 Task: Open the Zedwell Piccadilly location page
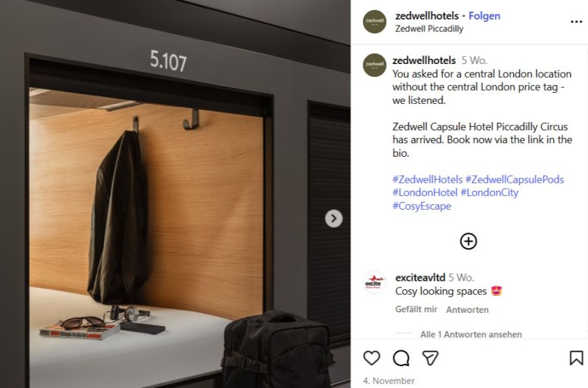click(x=429, y=29)
